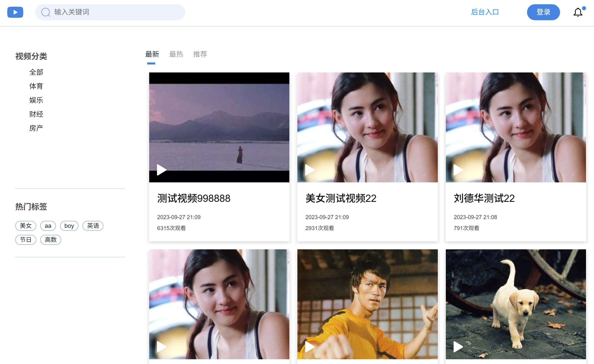Play the 美女测试视频22 video
This screenshot has height=364, width=594.
310,170
